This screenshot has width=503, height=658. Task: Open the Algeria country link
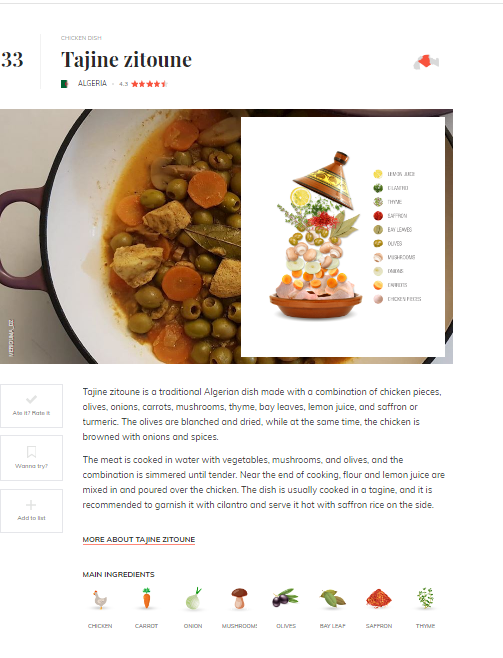(x=92, y=84)
